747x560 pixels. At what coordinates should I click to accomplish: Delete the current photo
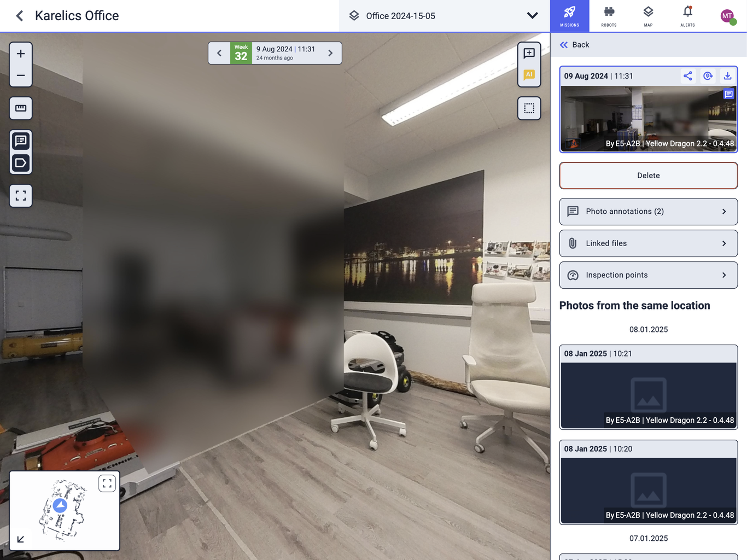coord(649,176)
